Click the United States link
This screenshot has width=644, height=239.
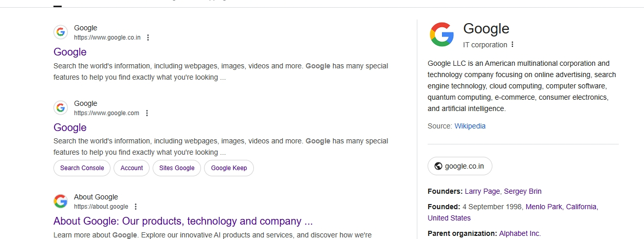(449, 218)
